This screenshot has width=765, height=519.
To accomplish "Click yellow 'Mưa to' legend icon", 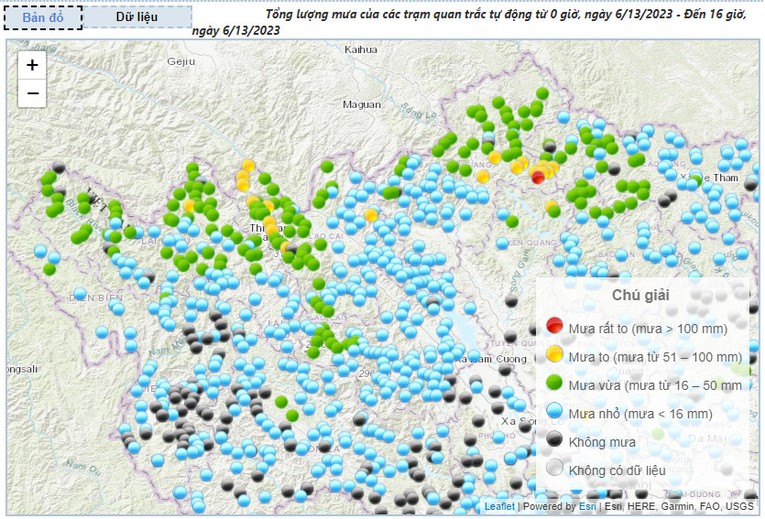I will click(554, 355).
